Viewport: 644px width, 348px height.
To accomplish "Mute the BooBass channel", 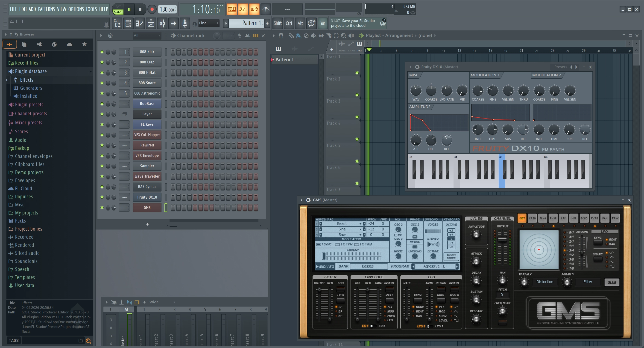I will 102,104.
